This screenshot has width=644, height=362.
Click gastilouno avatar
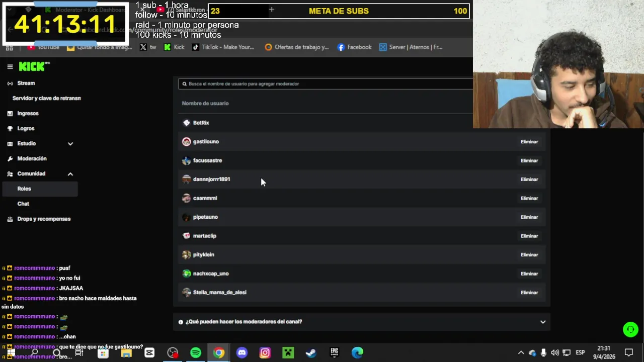click(x=187, y=142)
